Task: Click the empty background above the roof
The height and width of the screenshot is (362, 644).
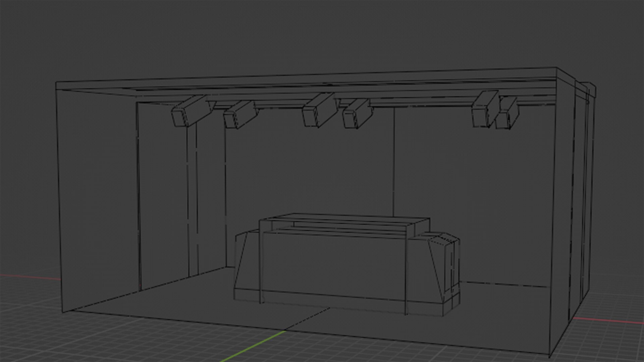Action: (302, 34)
